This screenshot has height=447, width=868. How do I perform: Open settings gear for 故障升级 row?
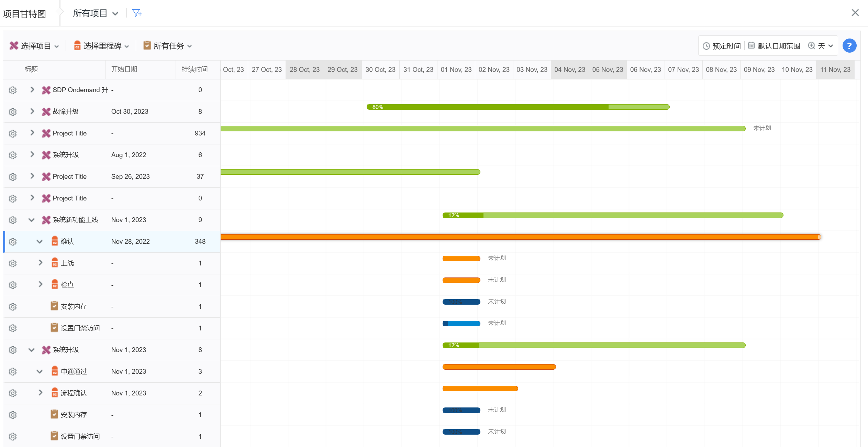pos(13,112)
